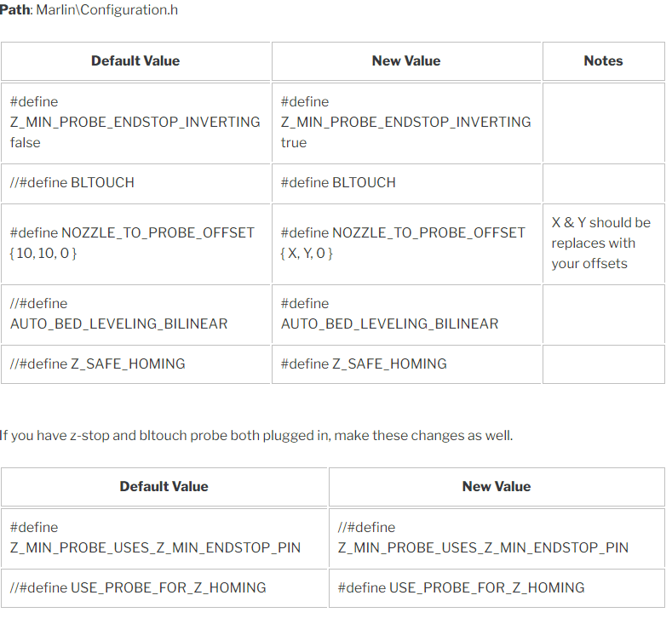Click the commented AUTO_BED_LEVELING_BILINEAR cell
672x624 pixels.
(x=135, y=314)
